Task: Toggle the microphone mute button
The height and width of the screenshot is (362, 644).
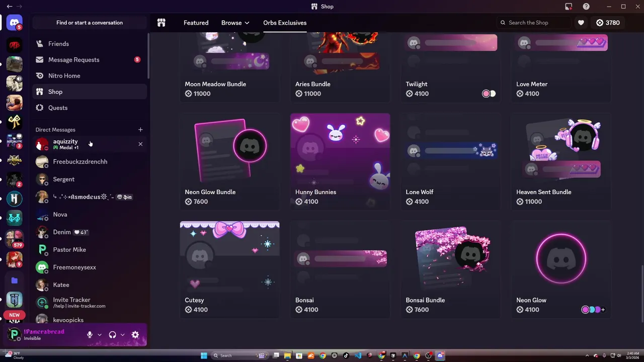Action: click(x=90, y=335)
